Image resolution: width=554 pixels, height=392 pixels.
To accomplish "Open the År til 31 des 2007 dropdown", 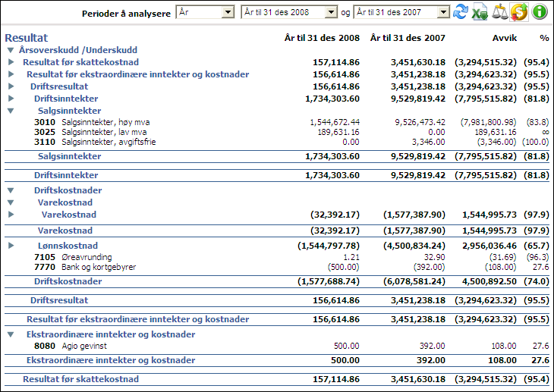I will click(x=401, y=12).
